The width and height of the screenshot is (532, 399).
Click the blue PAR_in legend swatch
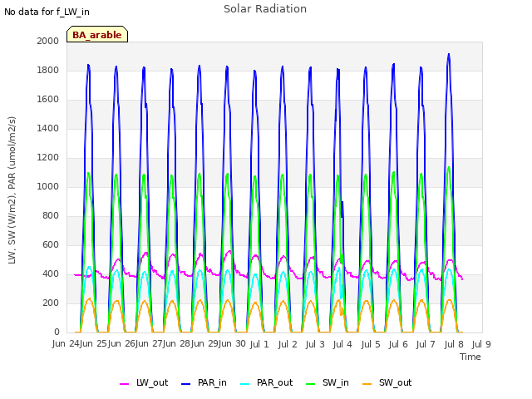point(186,384)
